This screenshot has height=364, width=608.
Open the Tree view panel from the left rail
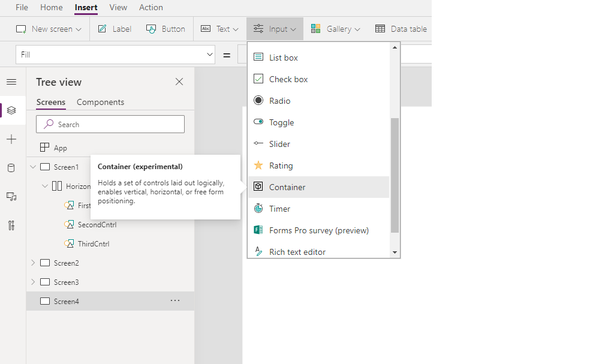coord(11,110)
